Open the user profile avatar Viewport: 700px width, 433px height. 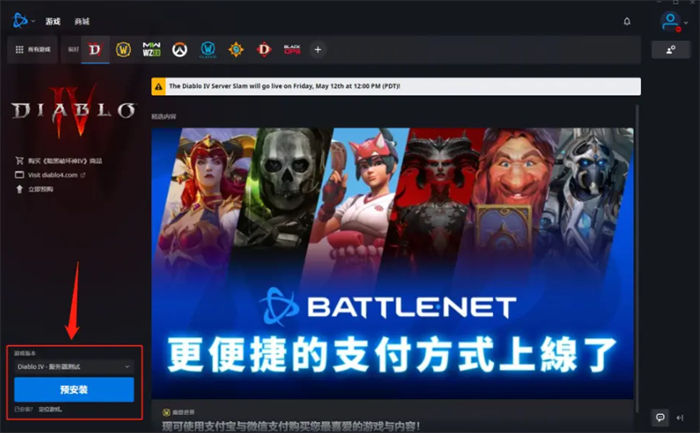(x=670, y=21)
